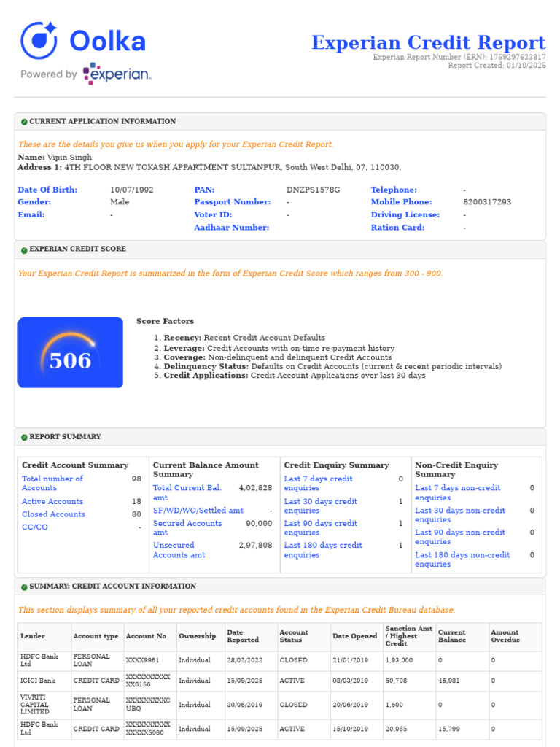Click the Aadhaar Number label
The image size is (560, 747).
coord(231,228)
